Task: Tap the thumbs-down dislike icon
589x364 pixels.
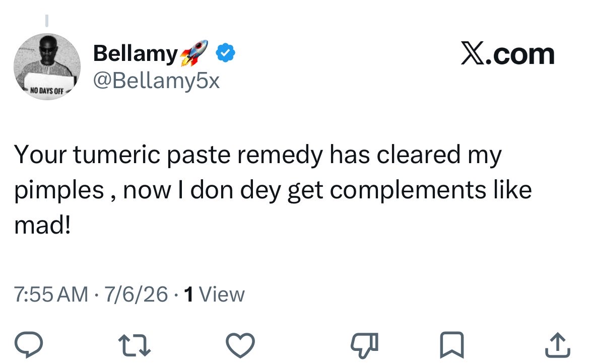Action: coord(364,345)
